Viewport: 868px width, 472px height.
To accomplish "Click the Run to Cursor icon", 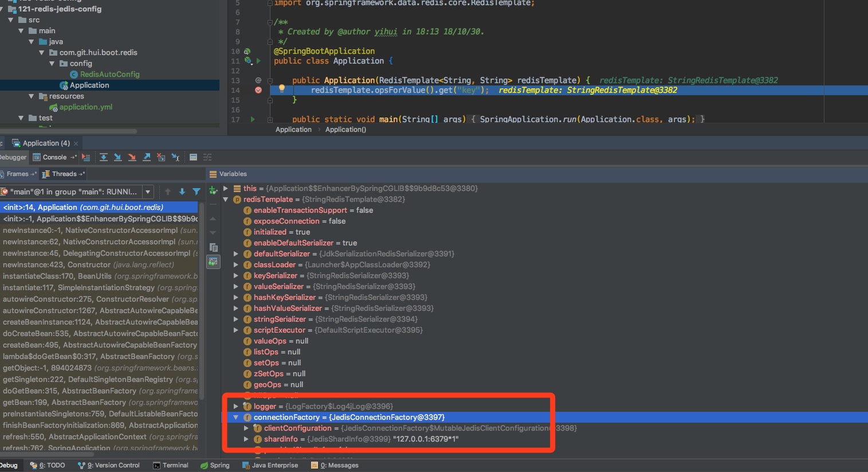I will point(175,157).
